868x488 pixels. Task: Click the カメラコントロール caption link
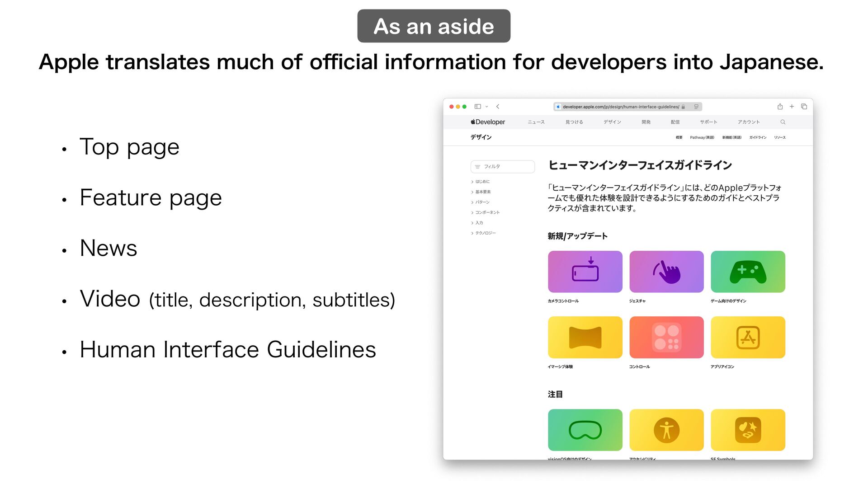click(563, 301)
